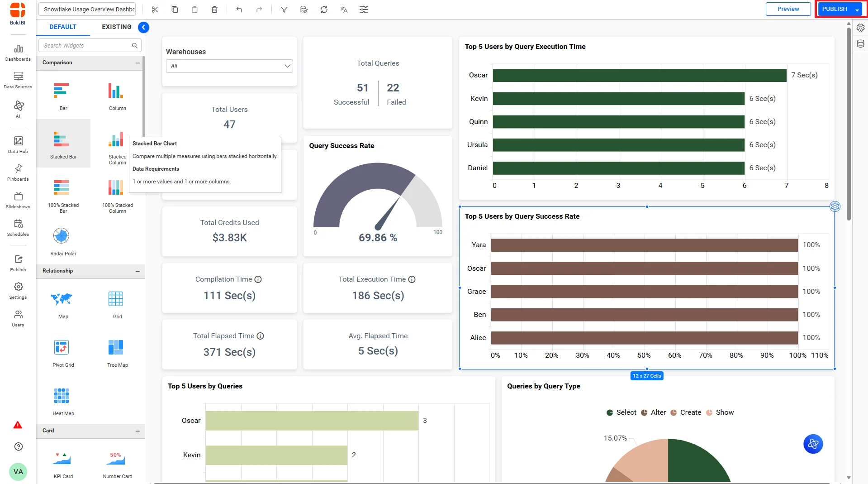Screen dimensions: 868x484
Task: Click the red warning alert icon
Action: pyautogui.click(x=18, y=425)
